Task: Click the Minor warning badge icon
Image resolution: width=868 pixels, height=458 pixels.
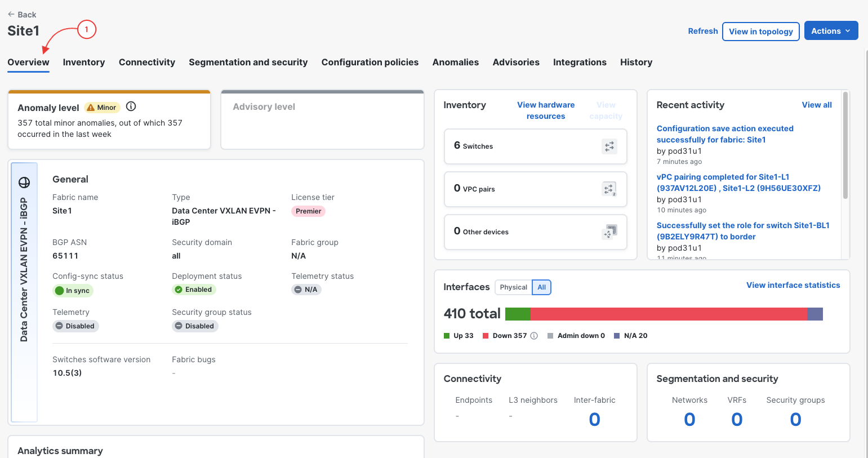Action: pyautogui.click(x=91, y=108)
